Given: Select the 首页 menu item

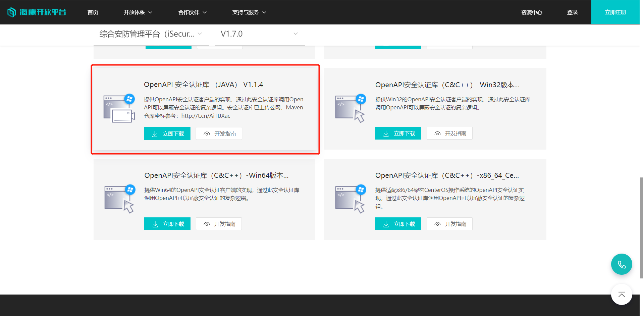Looking at the screenshot, I should tap(93, 12).
